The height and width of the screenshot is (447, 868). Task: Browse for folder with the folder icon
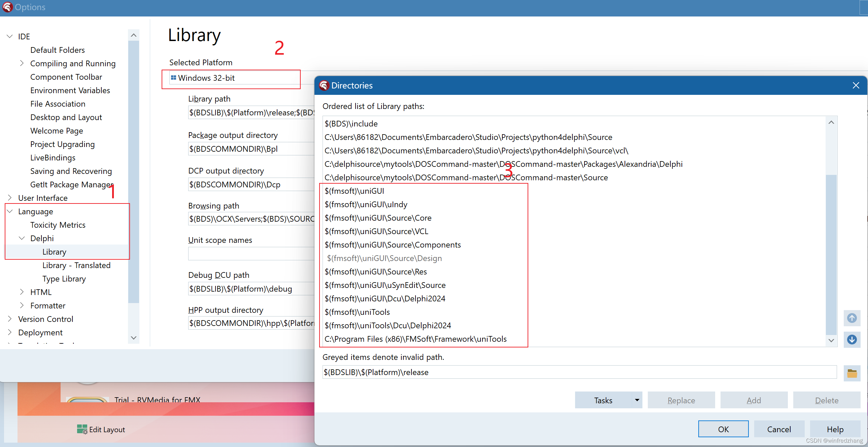(852, 373)
